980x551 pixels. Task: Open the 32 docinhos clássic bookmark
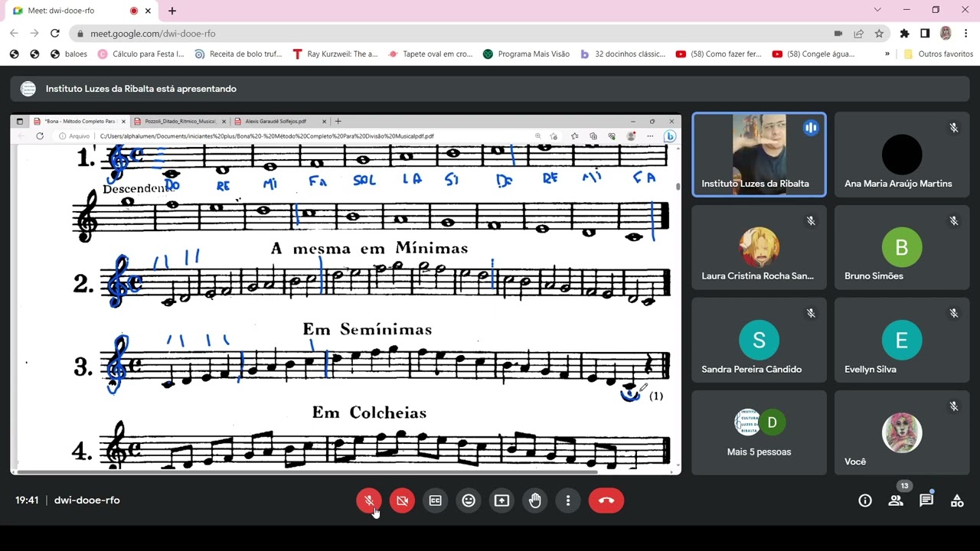point(623,54)
